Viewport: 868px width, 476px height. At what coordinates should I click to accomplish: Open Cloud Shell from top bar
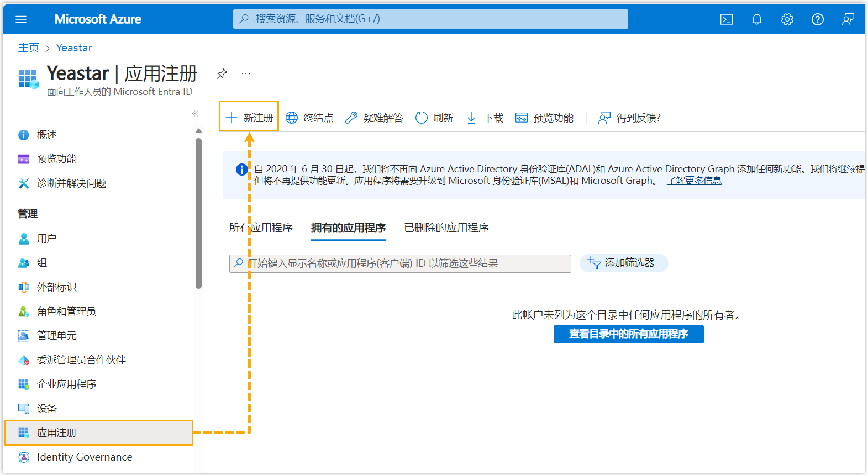click(x=726, y=19)
